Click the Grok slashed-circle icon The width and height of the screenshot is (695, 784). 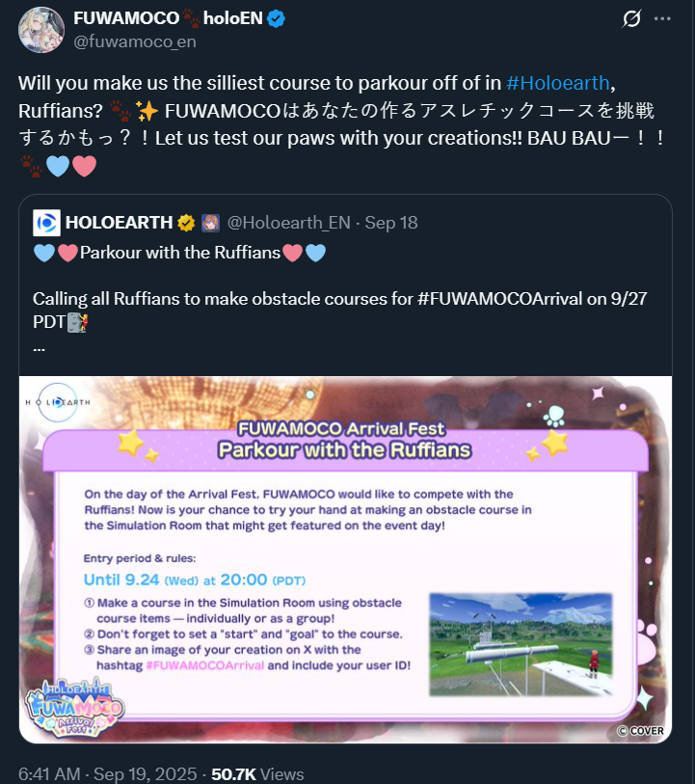click(x=631, y=19)
